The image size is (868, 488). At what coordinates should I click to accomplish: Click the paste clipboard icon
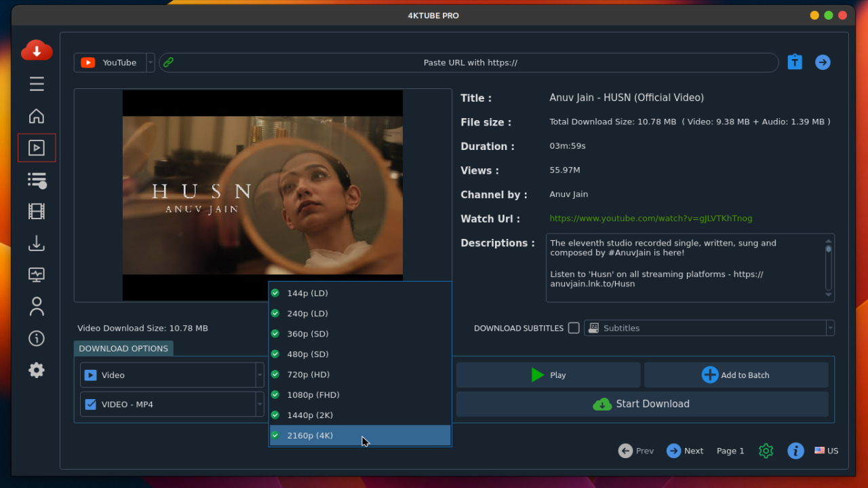click(x=795, y=62)
